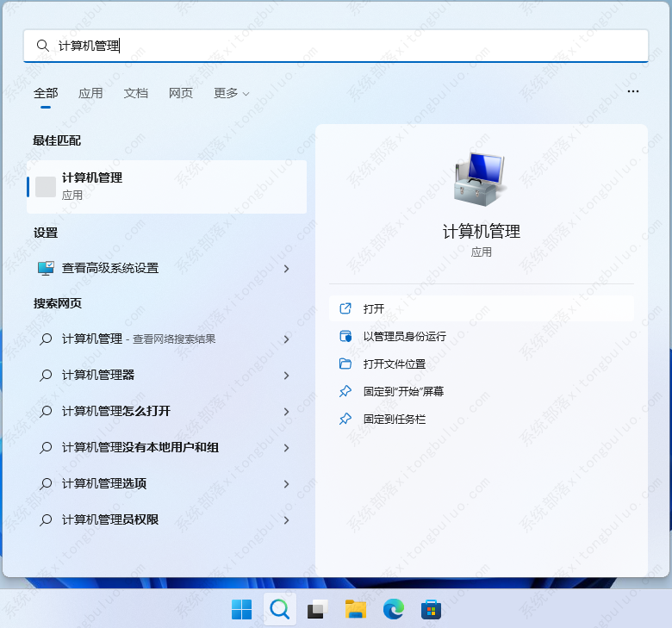Launch File Explorer from the taskbar
Image resolution: width=672 pixels, height=628 pixels.
tap(356, 610)
